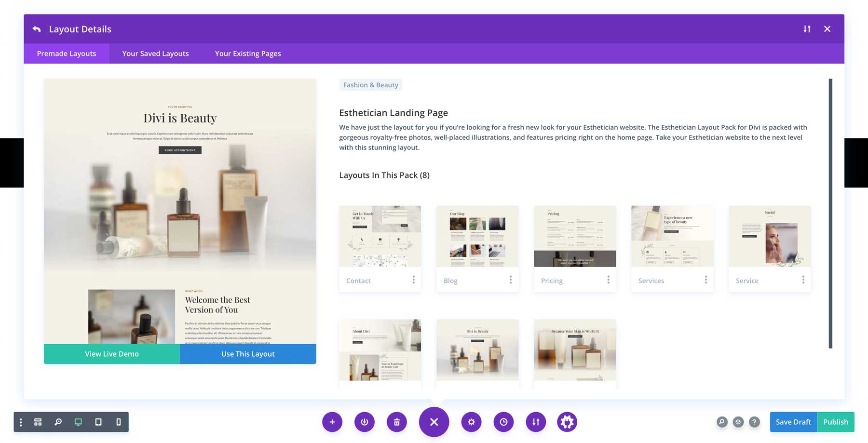Click the Divi gear logo icon

point(567,422)
